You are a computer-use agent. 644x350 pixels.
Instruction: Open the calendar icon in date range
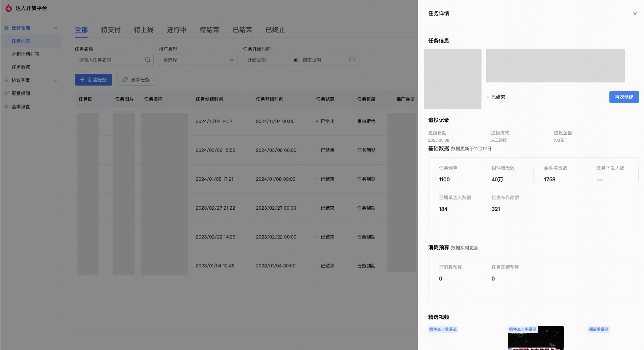[352, 60]
